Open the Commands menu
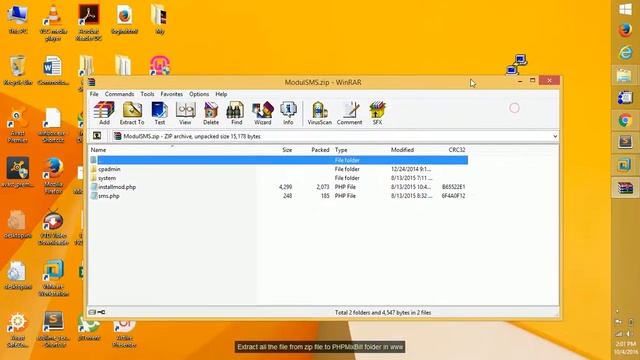 119,94
